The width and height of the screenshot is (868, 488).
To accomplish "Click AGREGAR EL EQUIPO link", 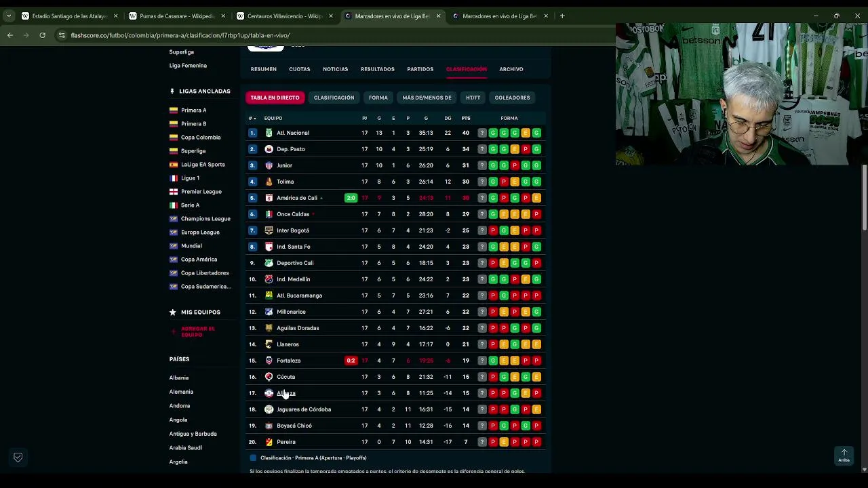I will (197, 331).
